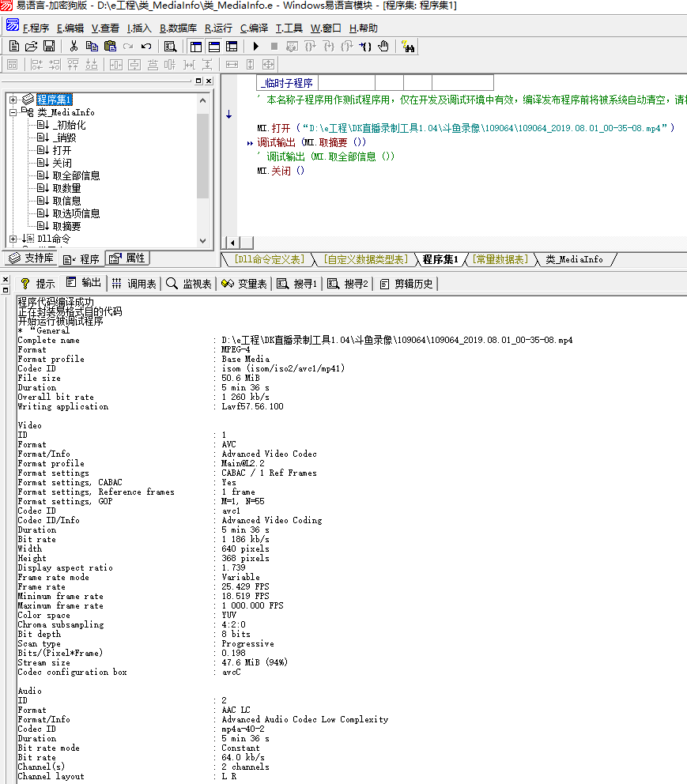Select the 取全部信息 method in tree
The image size is (687, 784).
(77, 175)
